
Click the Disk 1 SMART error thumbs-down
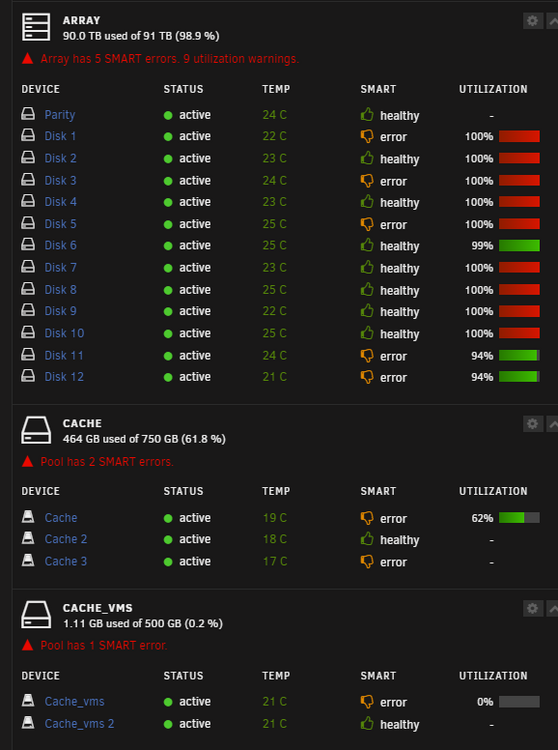click(x=367, y=136)
